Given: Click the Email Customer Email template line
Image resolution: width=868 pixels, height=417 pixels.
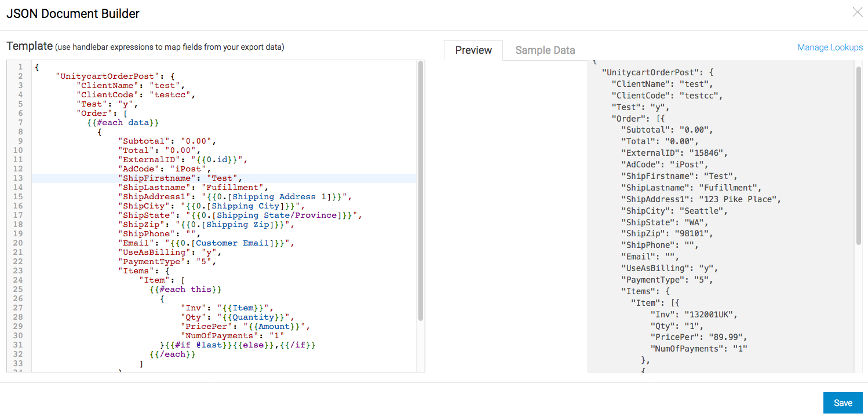Looking at the screenshot, I should (207, 243).
